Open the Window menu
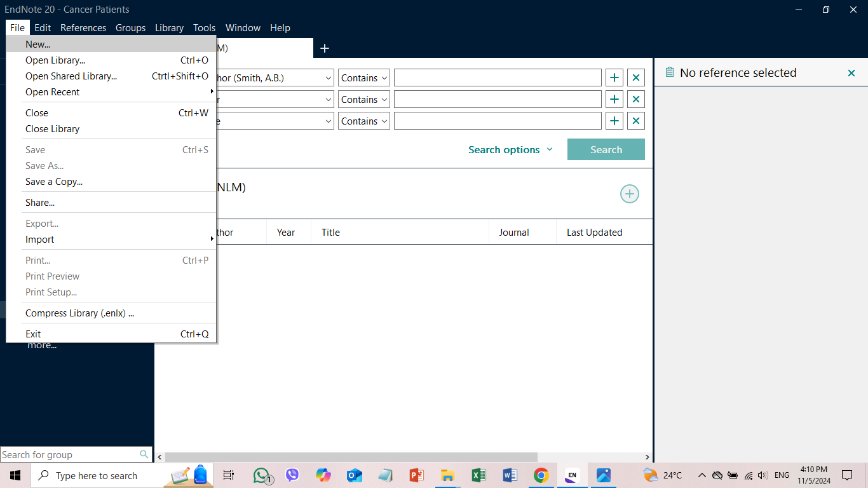This screenshot has height=488, width=868. (243, 28)
